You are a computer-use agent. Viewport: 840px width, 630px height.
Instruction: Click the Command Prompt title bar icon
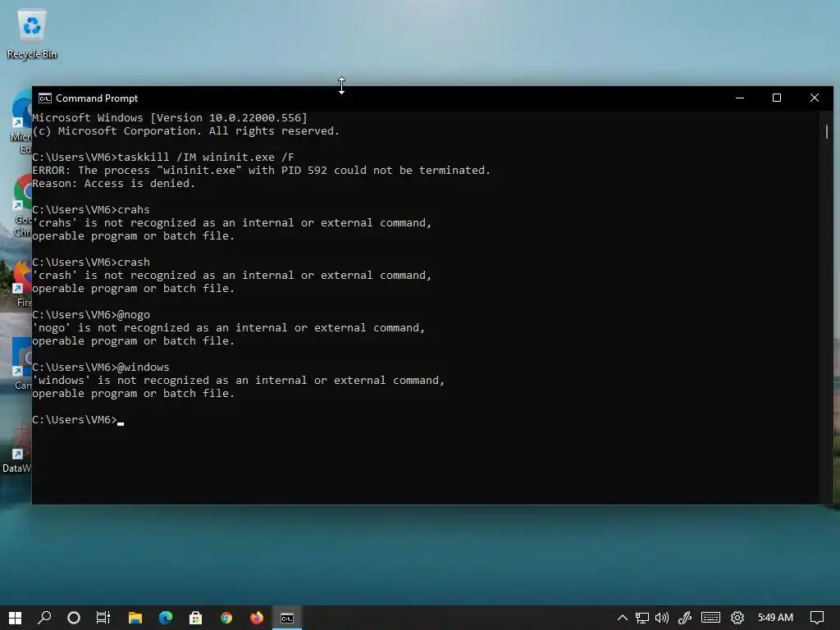click(45, 98)
